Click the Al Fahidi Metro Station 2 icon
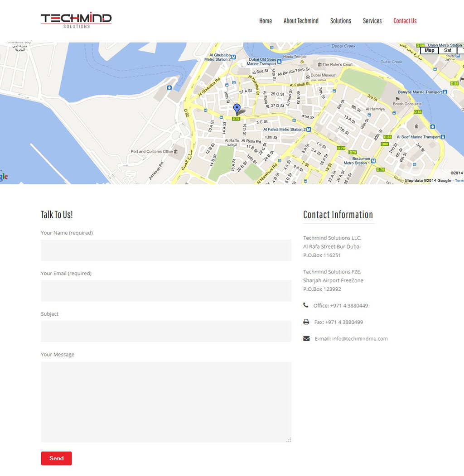Image resolution: width=464 pixels, height=476 pixels. (309, 130)
